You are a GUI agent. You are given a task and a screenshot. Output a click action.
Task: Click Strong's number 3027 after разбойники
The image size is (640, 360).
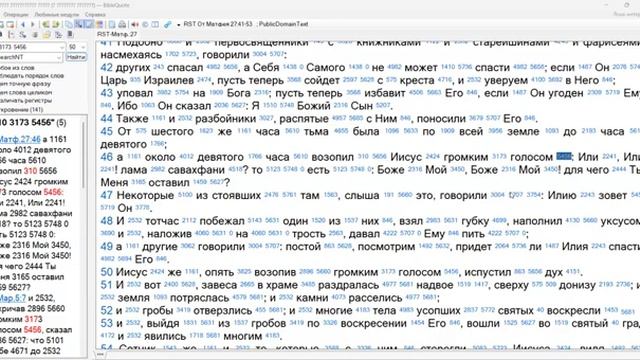(266, 119)
